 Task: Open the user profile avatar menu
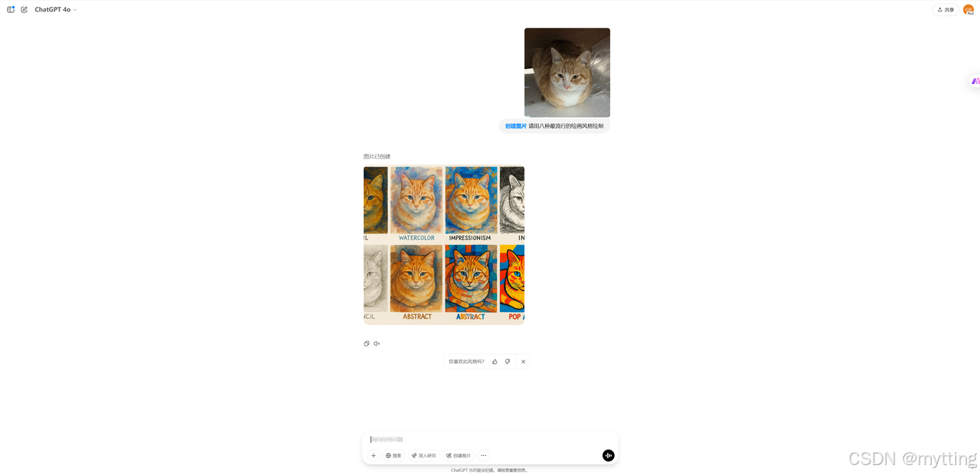pyautogui.click(x=969, y=9)
